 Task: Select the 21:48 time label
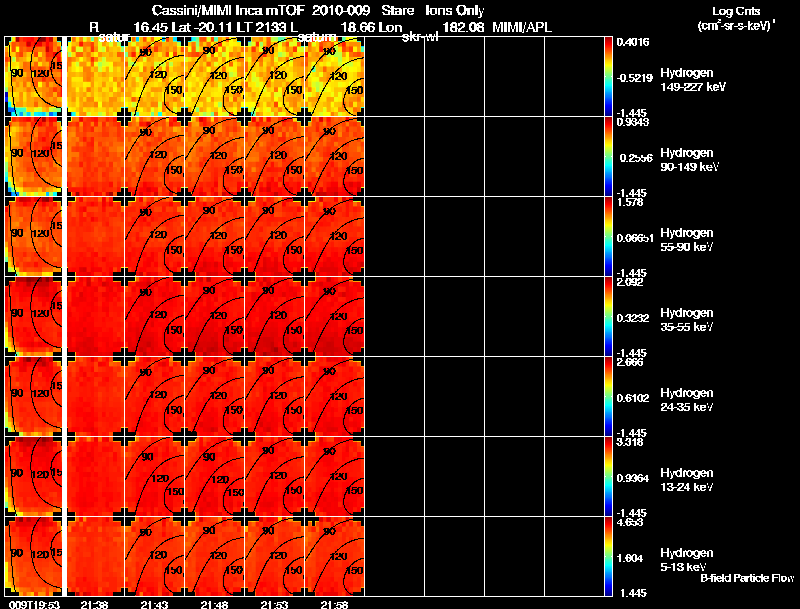(214, 605)
